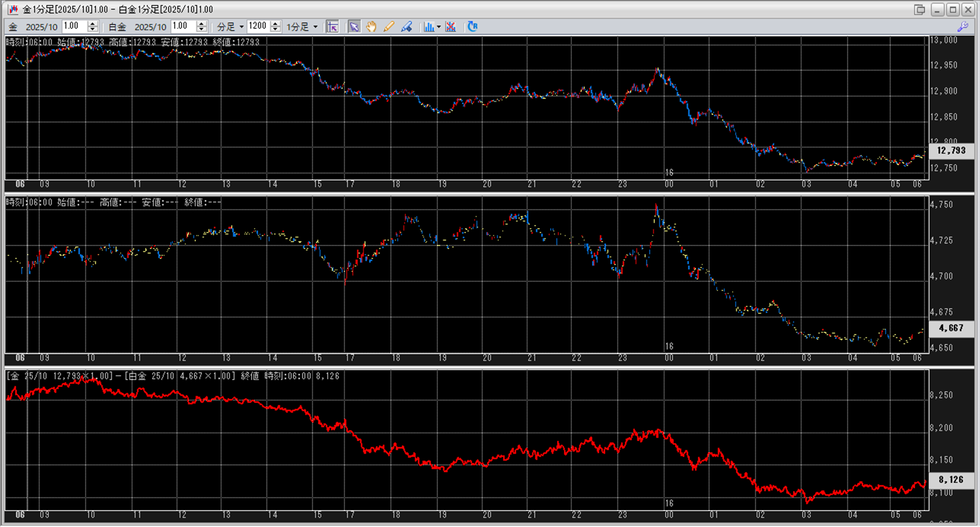Open the bar chart indicator dropdown arrow

coord(439,27)
